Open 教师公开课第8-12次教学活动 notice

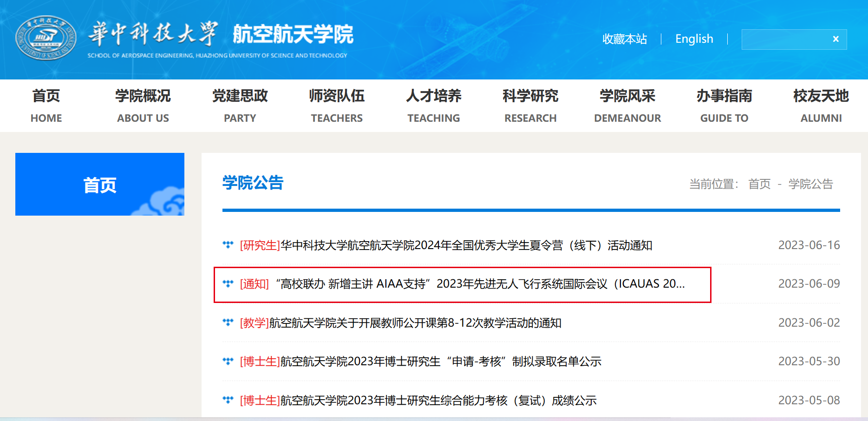tap(400, 322)
